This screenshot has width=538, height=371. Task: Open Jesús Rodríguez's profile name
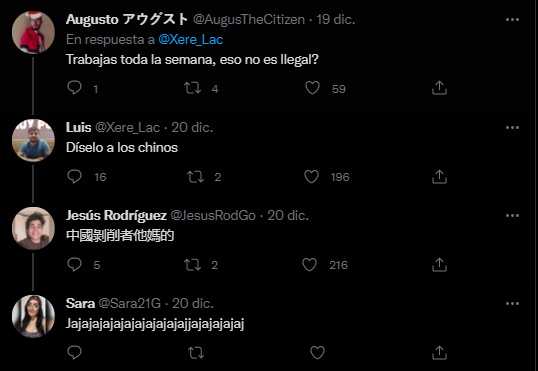point(116,216)
